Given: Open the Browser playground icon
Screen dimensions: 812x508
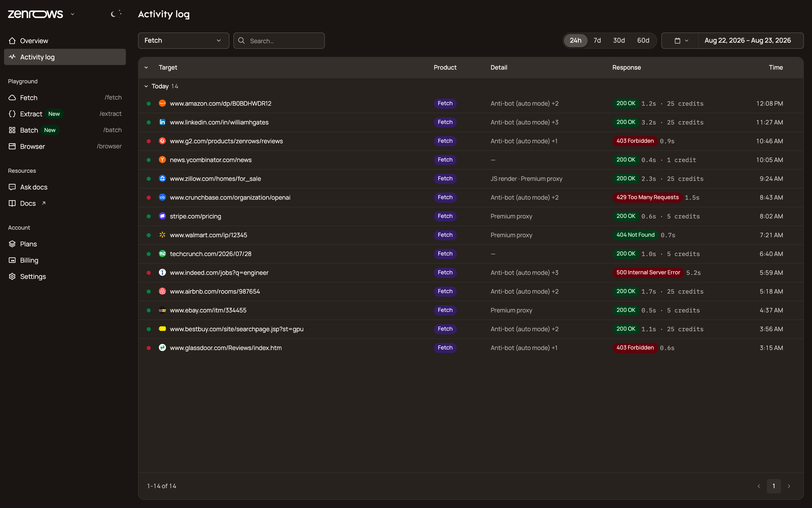Looking at the screenshot, I should [x=12, y=146].
